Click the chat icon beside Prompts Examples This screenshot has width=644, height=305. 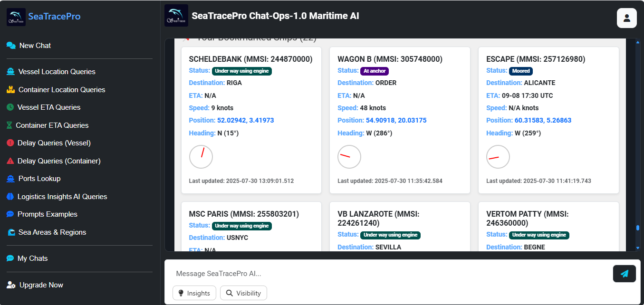pyautogui.click(x=10, y=214)
